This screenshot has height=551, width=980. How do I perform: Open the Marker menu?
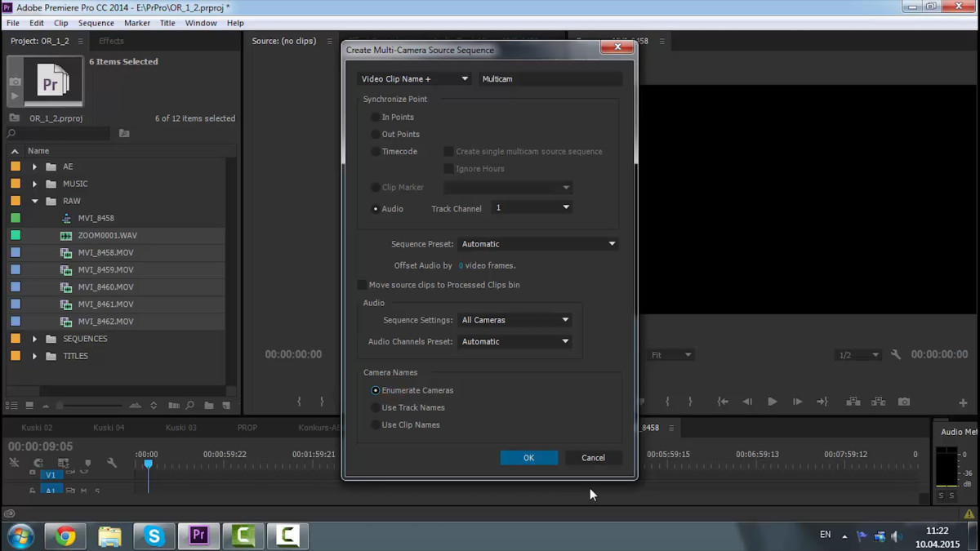click(x=136, y=23)
